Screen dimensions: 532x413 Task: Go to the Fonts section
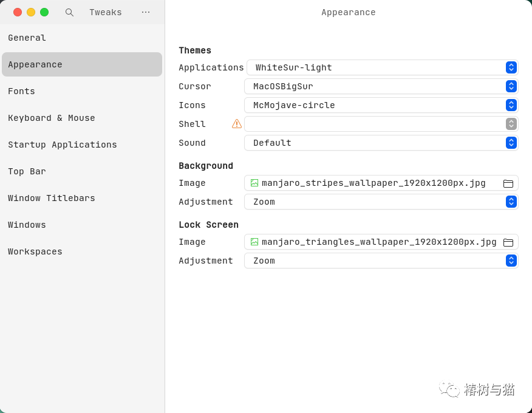[22, 92]
